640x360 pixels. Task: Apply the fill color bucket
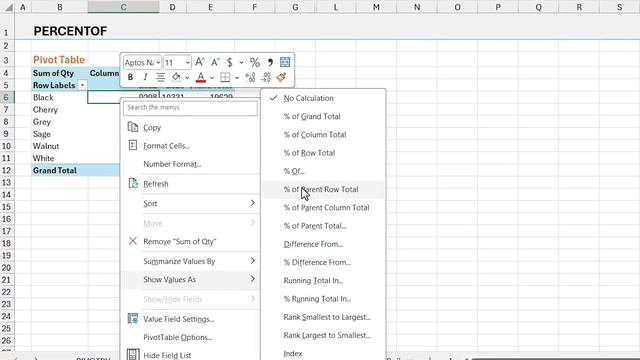coord(176,77)
